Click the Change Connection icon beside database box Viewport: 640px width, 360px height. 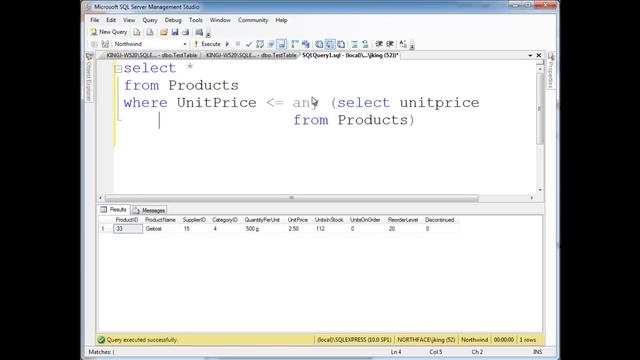coord(105,44)
